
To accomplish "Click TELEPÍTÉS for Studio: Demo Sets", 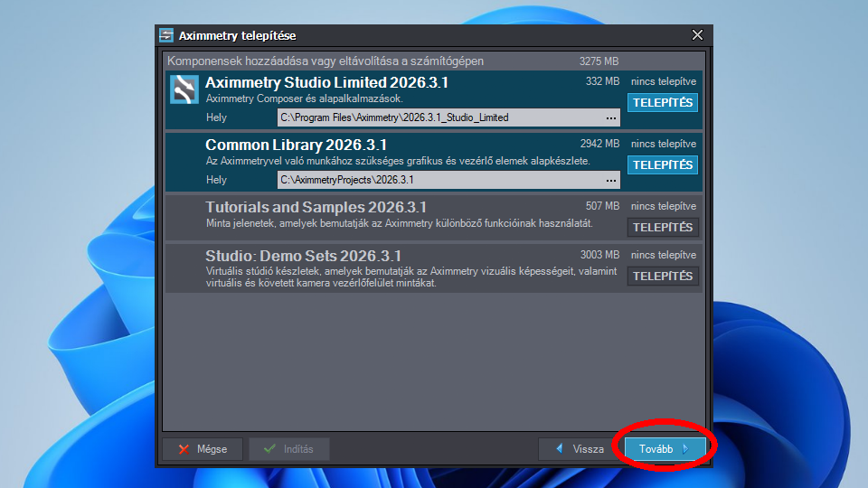I will point(663,277).
